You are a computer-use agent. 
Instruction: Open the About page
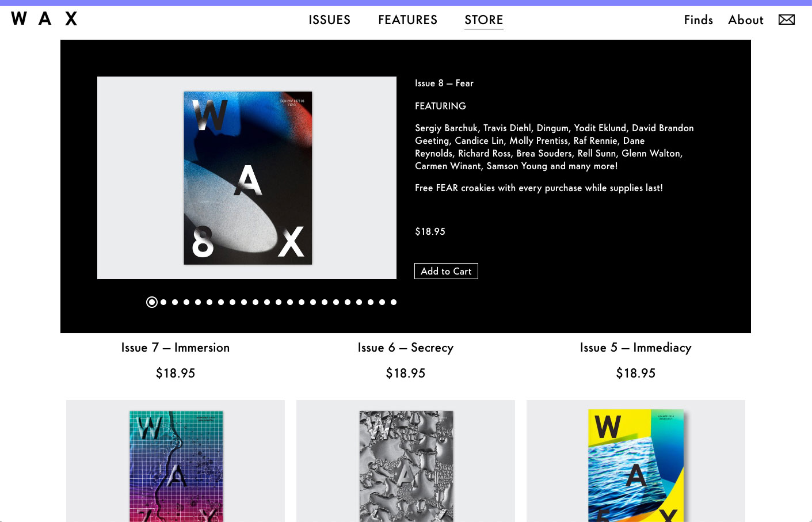pos(745,20)
